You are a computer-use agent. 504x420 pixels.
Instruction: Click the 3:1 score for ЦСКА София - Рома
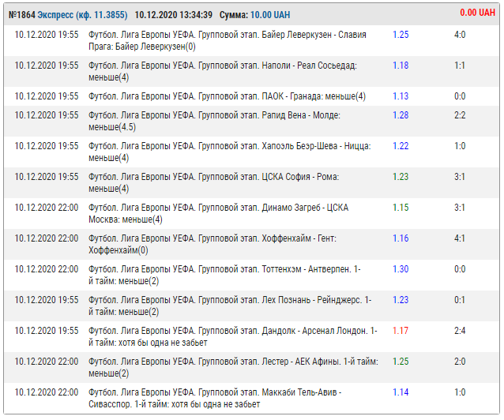tap(460, 176)
